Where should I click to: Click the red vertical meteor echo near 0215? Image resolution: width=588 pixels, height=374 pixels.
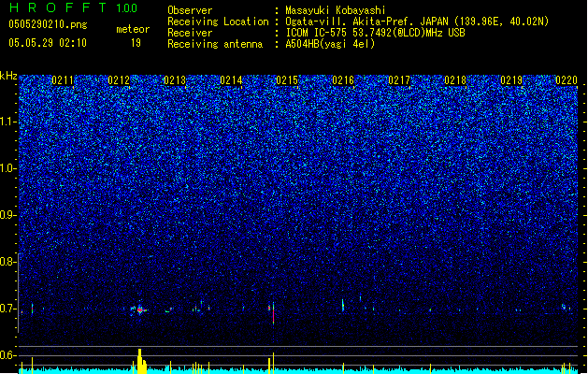(273, 313)
